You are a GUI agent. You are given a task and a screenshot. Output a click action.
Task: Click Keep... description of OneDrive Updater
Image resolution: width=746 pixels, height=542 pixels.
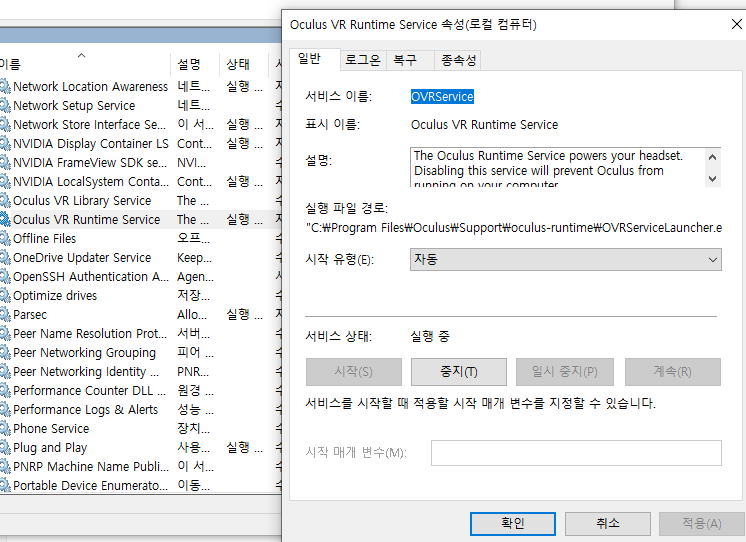click(195, 257)
